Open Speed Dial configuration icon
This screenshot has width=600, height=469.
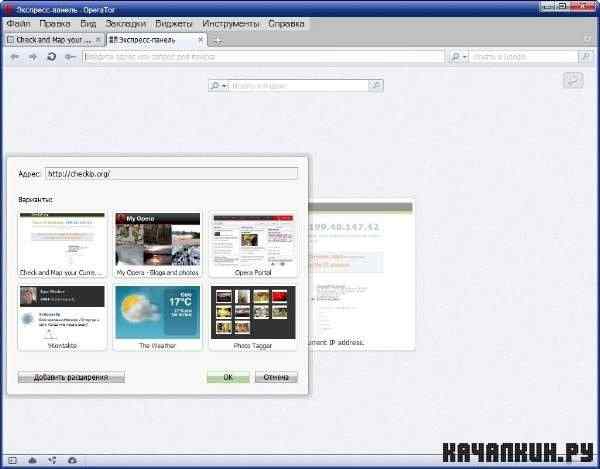point(573,80)
